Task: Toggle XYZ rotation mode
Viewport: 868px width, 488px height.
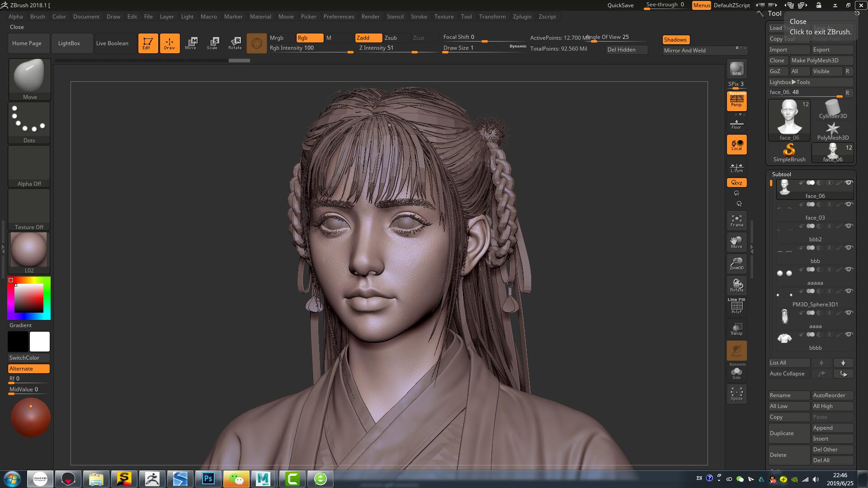Action: click(x=737, y=183)
